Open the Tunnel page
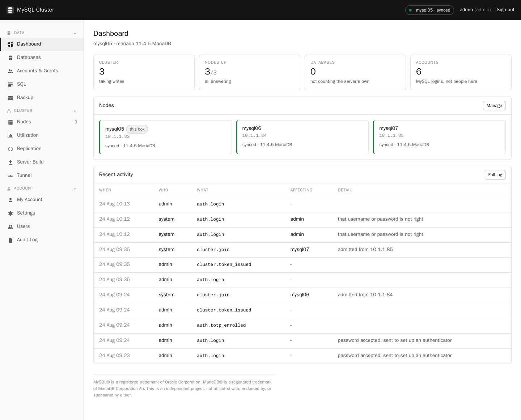This screenshot has height=420, width=521. point(42,175)
